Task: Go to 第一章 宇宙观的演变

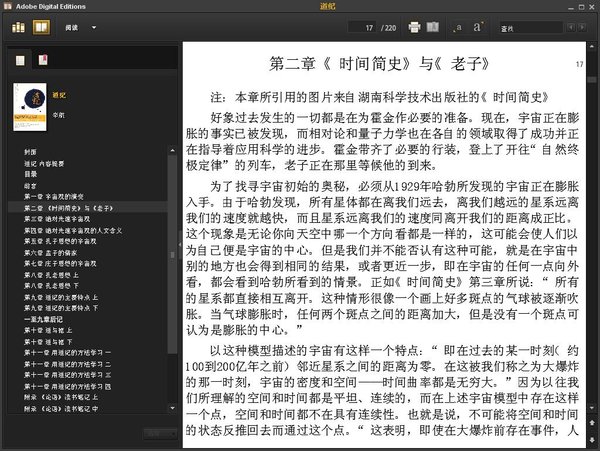Action: point(54,196)
